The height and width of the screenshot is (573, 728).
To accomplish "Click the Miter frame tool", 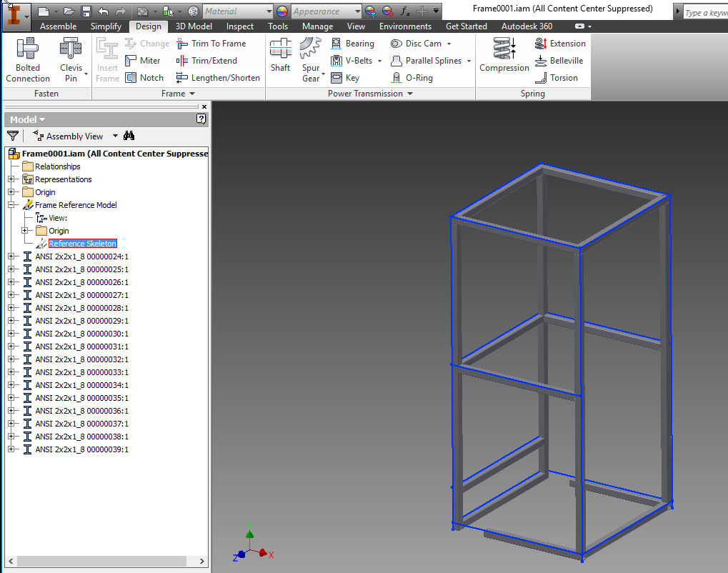I will [x=145, y=60].
